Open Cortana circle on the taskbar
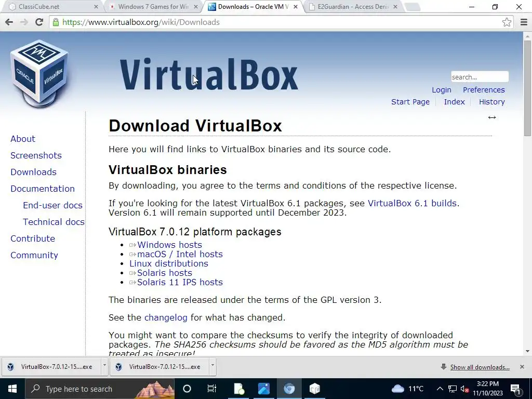This screenshot has width=532, height=399. [x=187, y=389]
